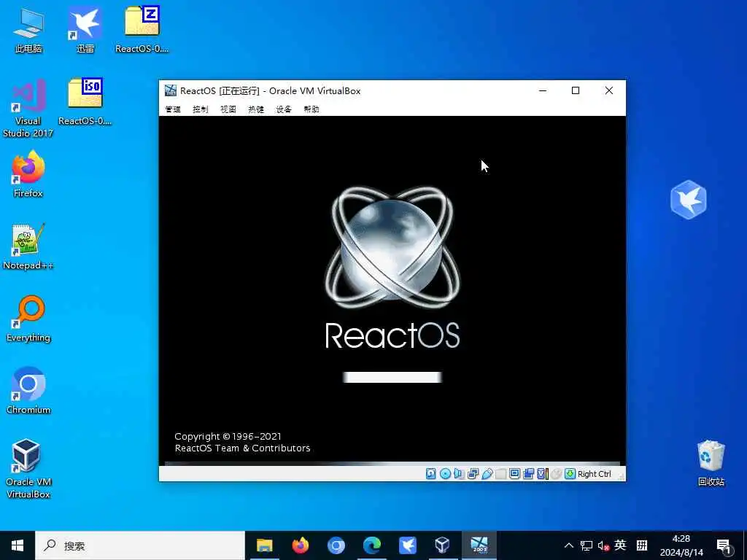This screenshot has width=747, height=560.
Task: Expand the hidden system tray icons
Action: pos(569,545)
